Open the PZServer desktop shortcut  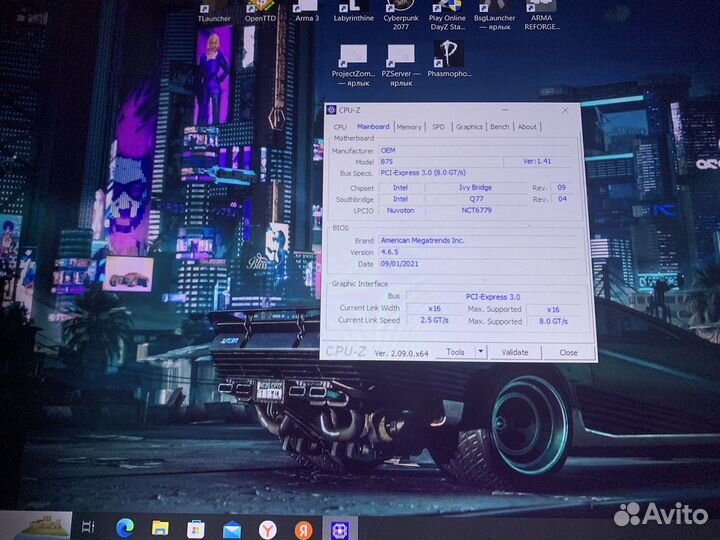[401, 56]
